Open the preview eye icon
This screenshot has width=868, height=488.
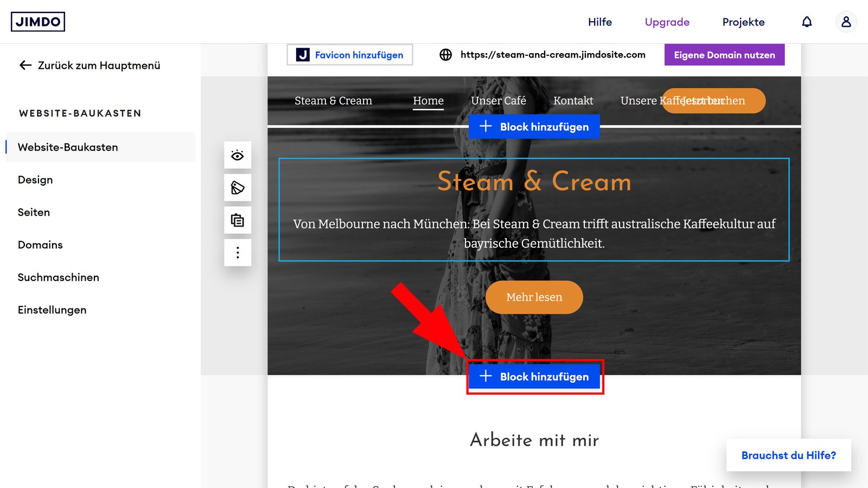[x=238, y=156]
